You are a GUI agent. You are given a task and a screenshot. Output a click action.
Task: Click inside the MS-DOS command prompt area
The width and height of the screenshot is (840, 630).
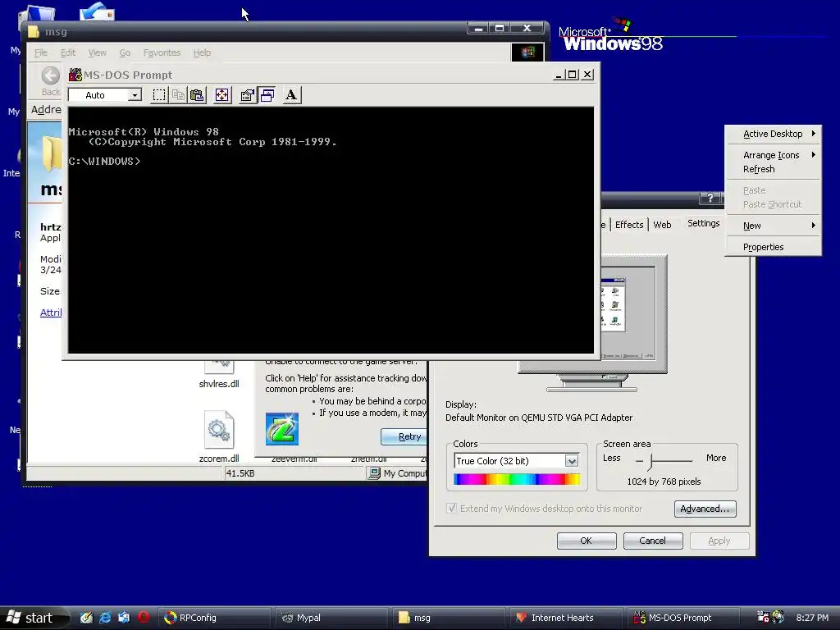click(x=331, y=231)
